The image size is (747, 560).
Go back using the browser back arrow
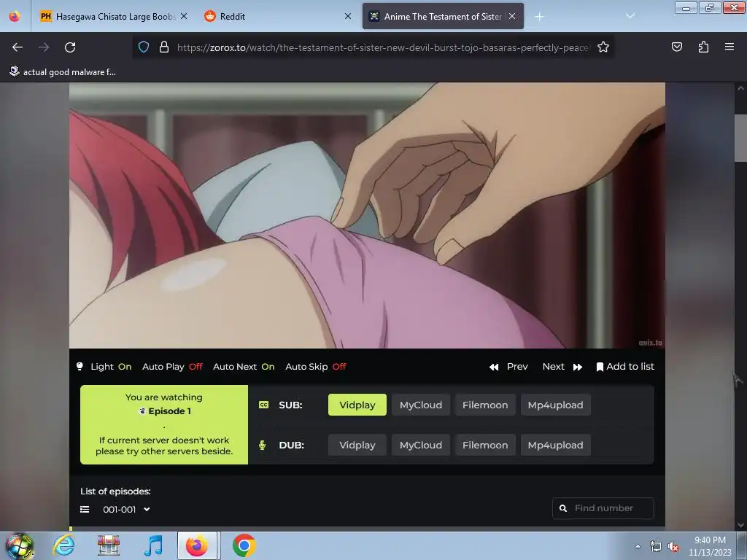coord(18,47)
